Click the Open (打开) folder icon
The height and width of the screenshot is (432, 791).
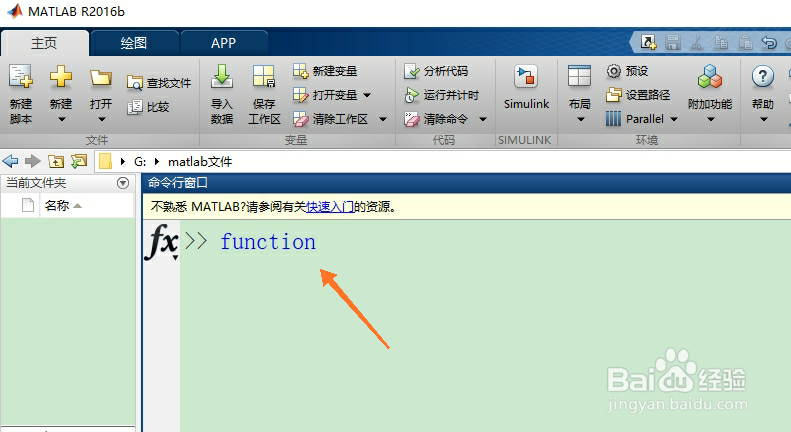(x=101, y=78)
